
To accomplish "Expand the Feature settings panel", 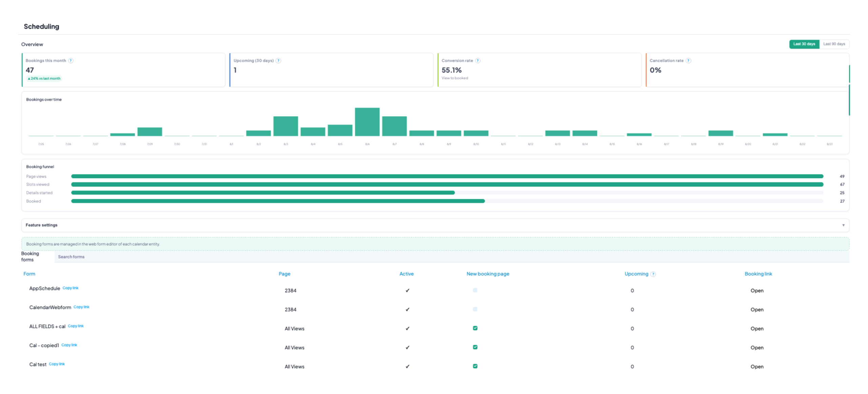I will (x=435, y=225).
